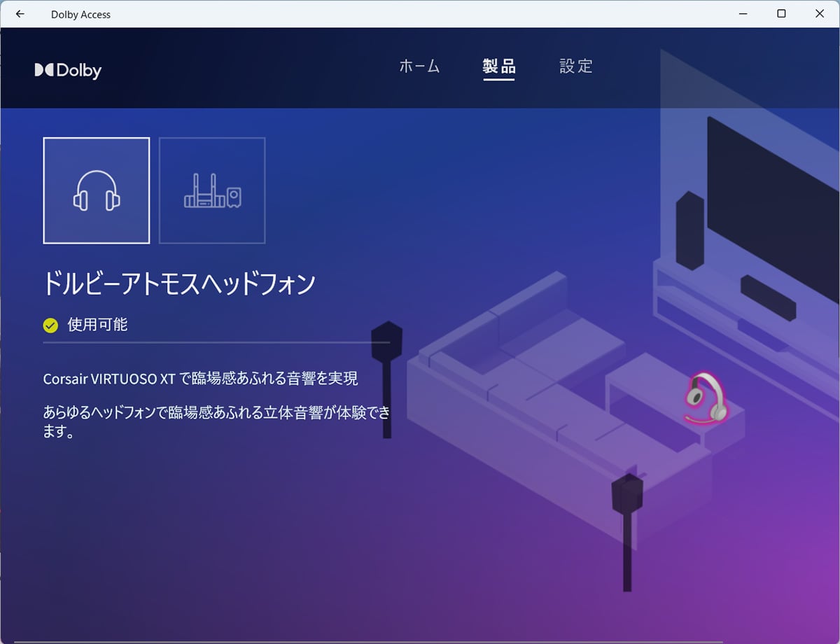Click the Corsair VIRTUOSO XT description line
The width and height of the screenshot is (840, 644).
point(201,379)
